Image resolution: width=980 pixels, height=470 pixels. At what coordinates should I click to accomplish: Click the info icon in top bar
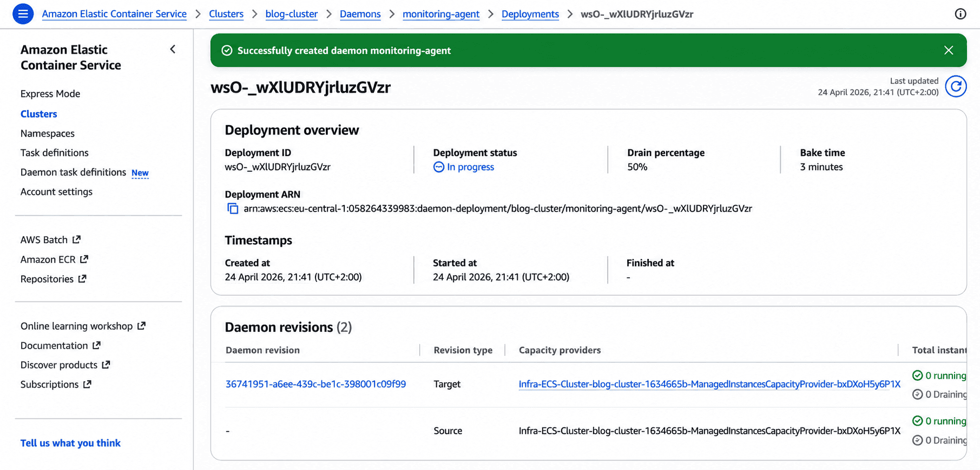(x=961, y=14)
